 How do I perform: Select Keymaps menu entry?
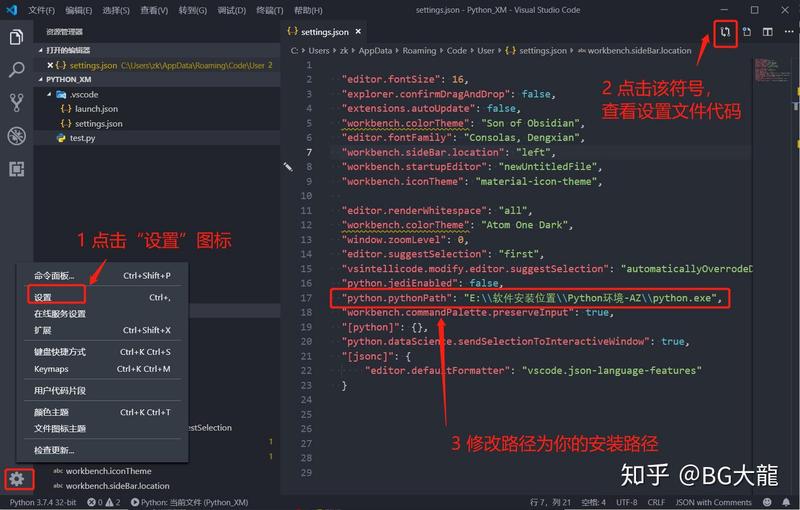click(103, 369)
